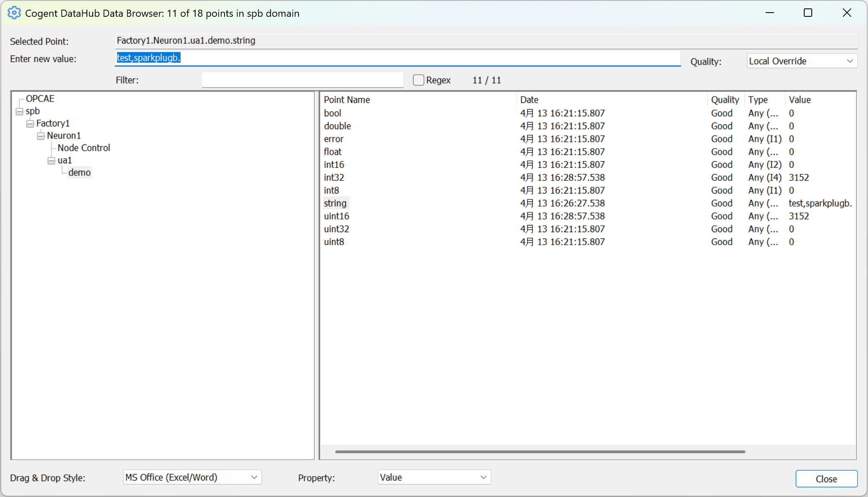Click the Enter new value field
Image resolution: width=868 pixels, height=497 pixels.
click(397, 58)
